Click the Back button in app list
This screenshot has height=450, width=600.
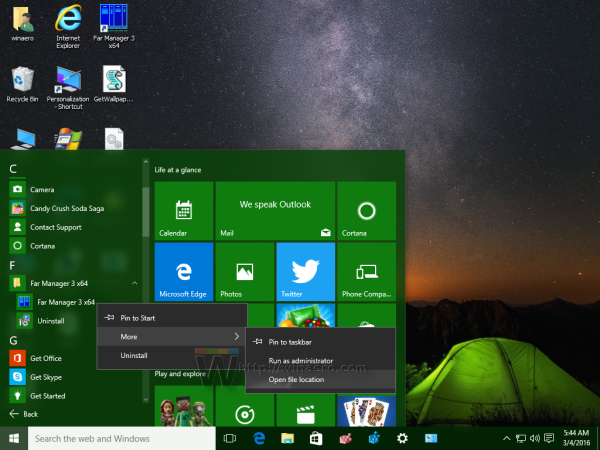pos(24,414)
